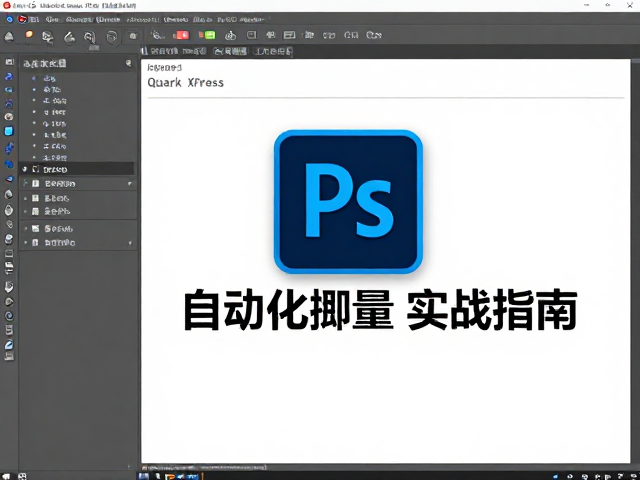
Task: Open the last tab above the document
Action: pyautogui.click(x=273, y=51)
